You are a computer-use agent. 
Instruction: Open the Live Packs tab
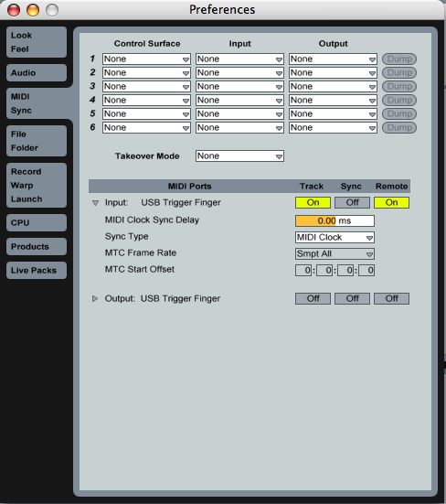[37, 271]
